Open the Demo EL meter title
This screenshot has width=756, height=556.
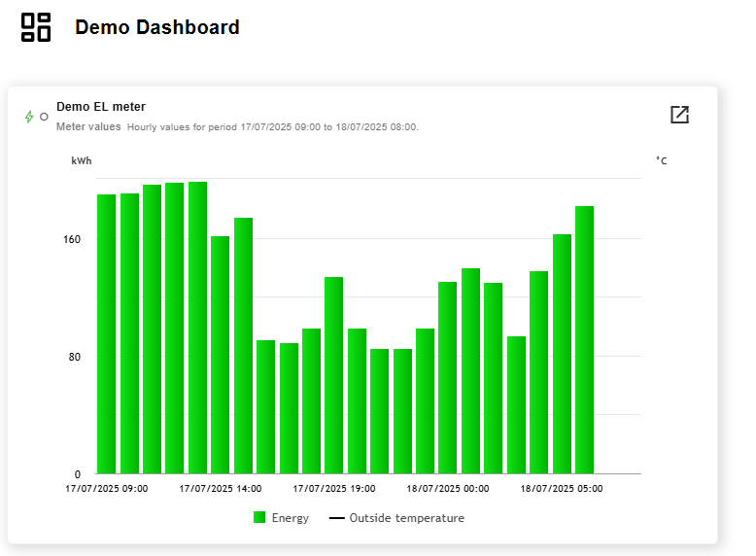(101, 107)
